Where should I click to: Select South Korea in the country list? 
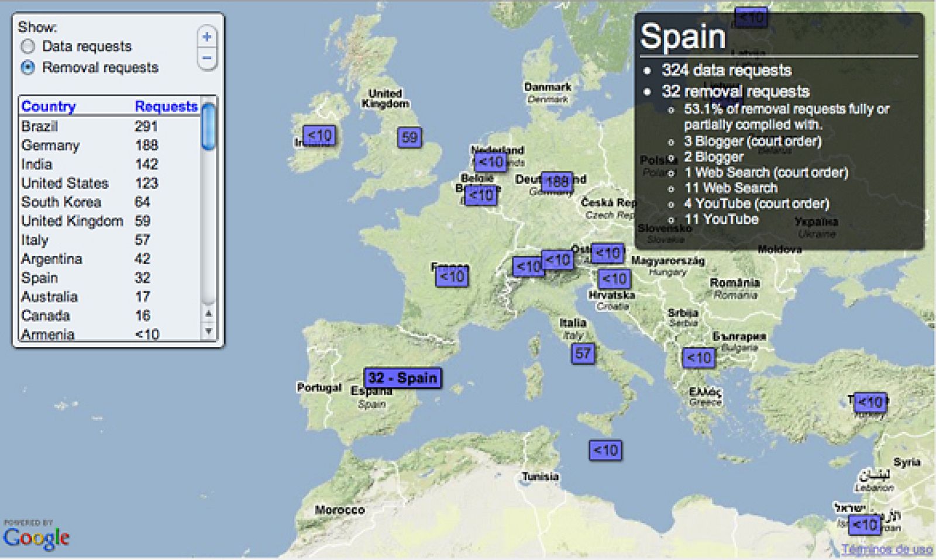[61, 202]
